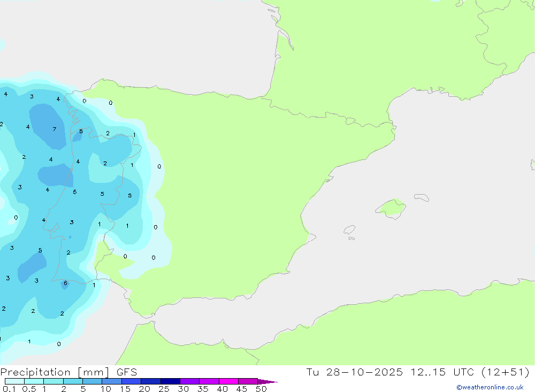Click the precipitation value '7' on the map
The height and width of the screenshot is (392, 535).
[54, 129]
